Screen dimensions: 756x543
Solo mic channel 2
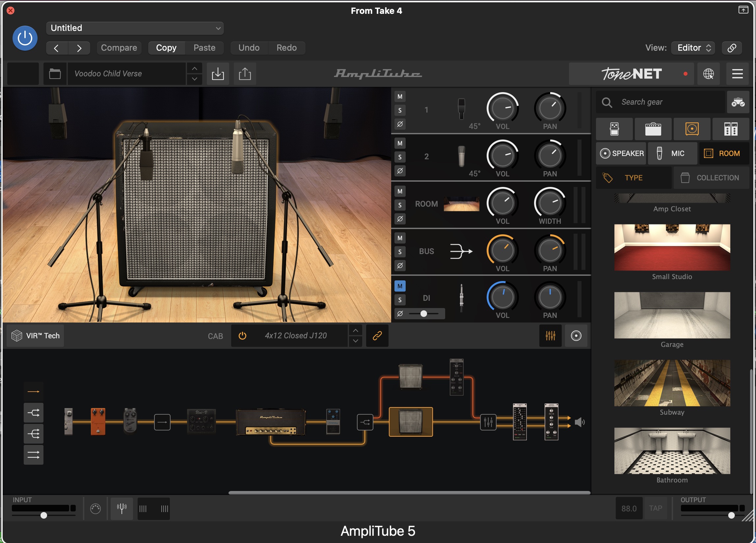pyautogui.click(x=400, y=157)
